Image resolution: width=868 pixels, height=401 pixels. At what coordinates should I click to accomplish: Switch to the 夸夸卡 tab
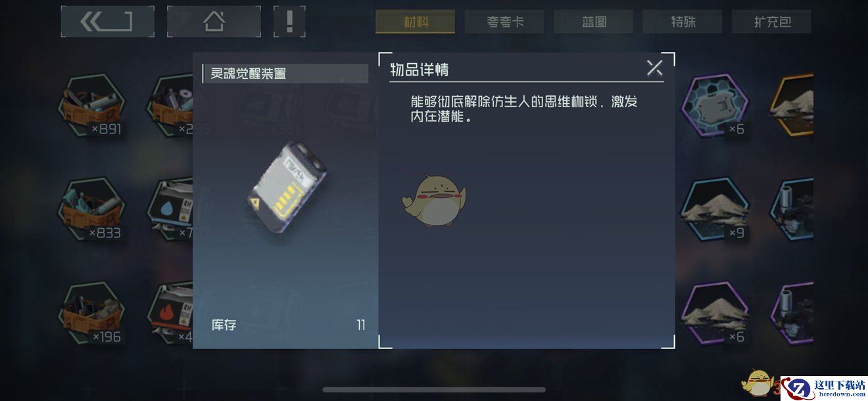pos(504,22)
